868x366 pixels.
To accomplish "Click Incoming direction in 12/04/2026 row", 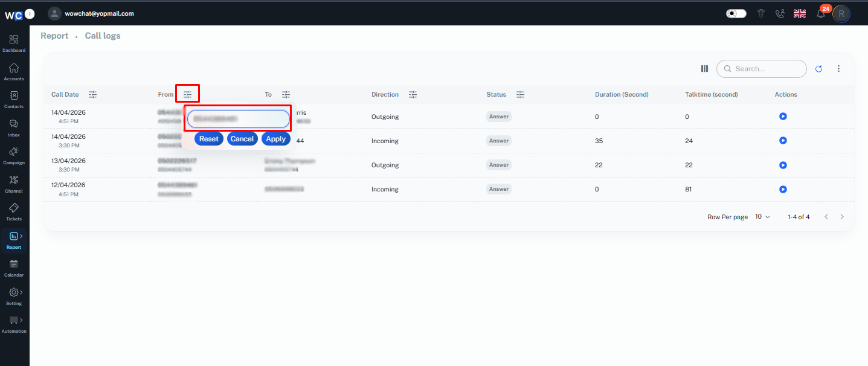I will 385,189.
